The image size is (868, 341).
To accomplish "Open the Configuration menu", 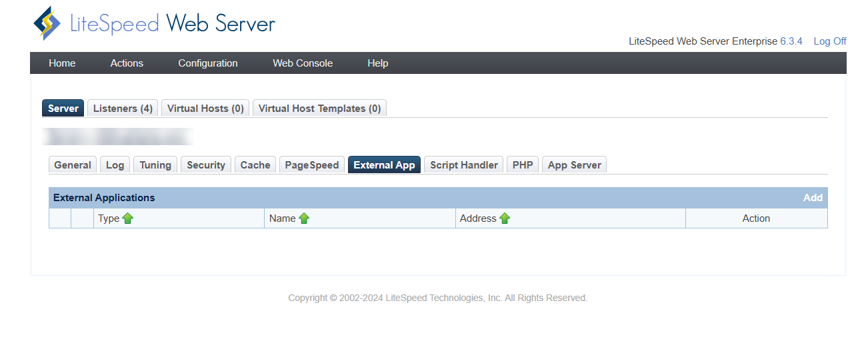I will pos(208,63).
